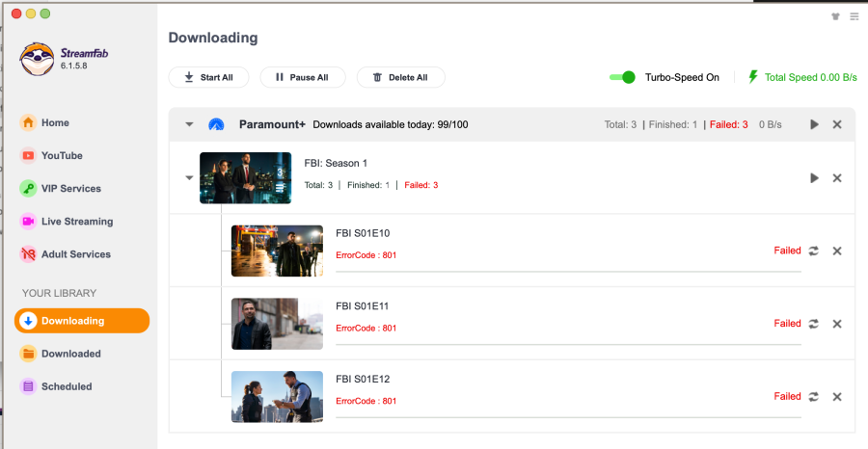Click the FBI S01E10 title text
The height and width of the screenshot is (449, 868).
[x=363, y=233]
